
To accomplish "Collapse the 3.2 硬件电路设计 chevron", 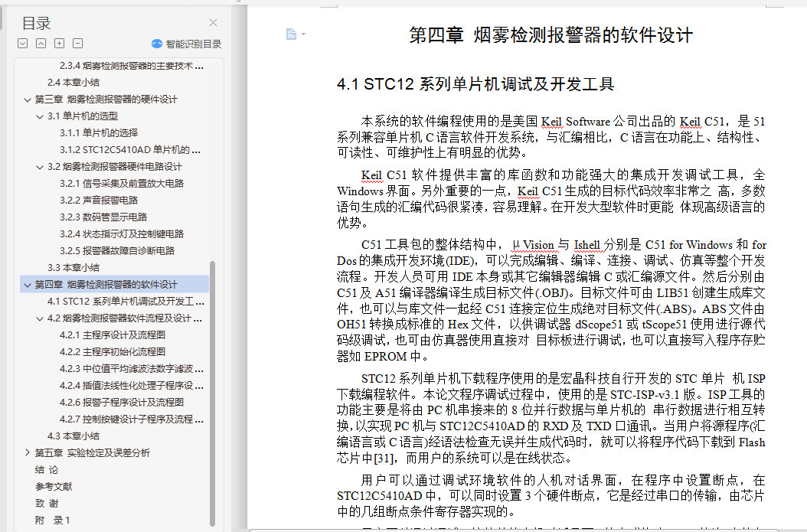I will pyautogui.click(x=40, y=167).
